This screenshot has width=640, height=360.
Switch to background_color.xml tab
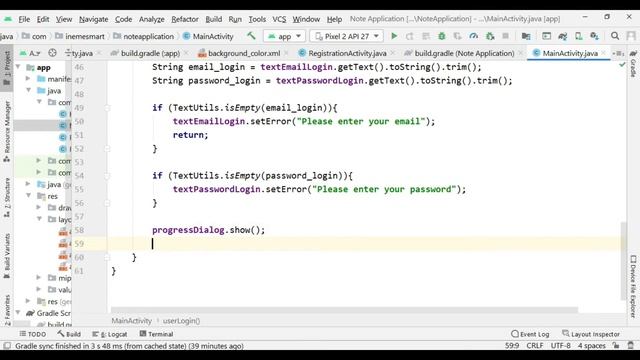[x=244, y=53]
